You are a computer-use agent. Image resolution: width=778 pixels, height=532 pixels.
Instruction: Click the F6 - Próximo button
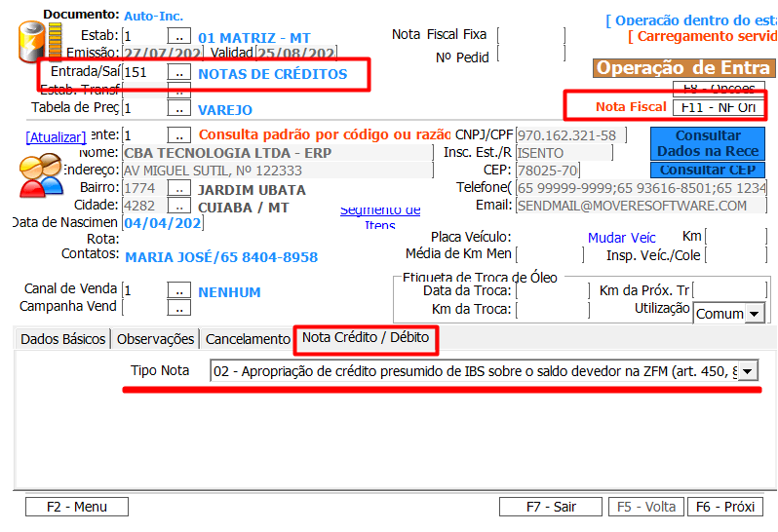[725, 507]
